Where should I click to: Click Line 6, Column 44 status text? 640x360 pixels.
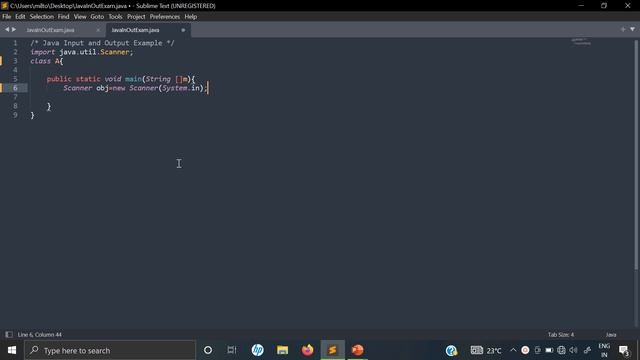point(40,335)
